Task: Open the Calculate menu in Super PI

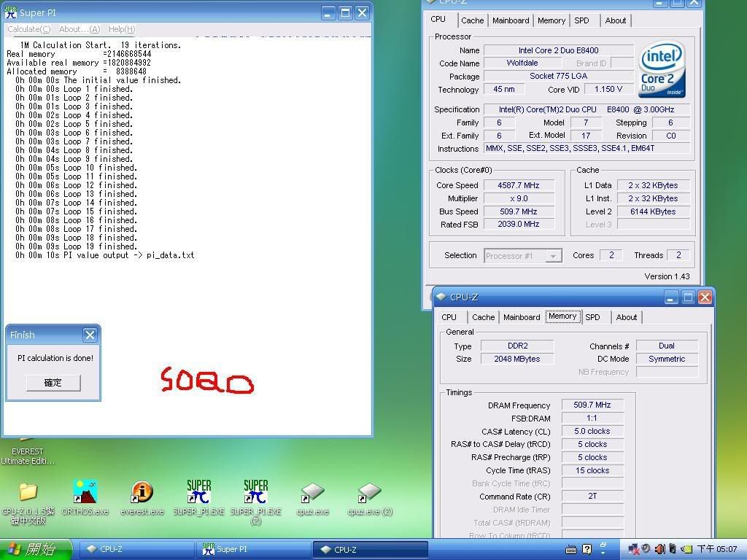Action: coord(28,29)
